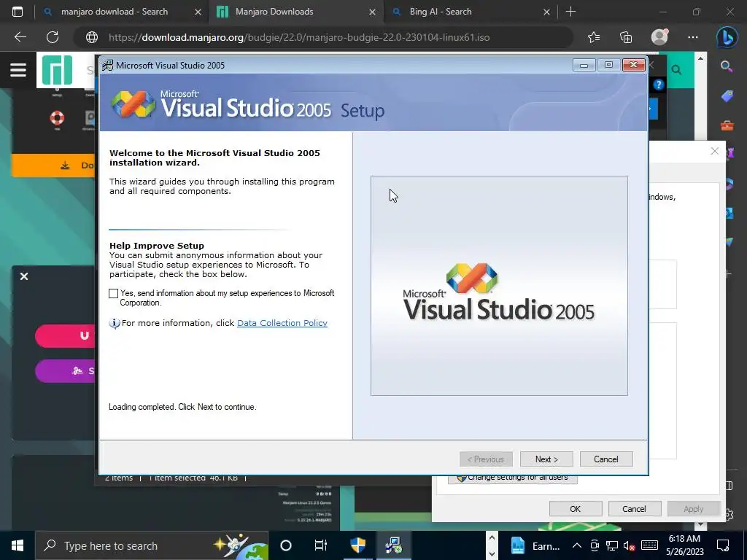Switch to the manjaro download - Search tab
This screenshot has height=560, width=747.
[x=115, y=12]
